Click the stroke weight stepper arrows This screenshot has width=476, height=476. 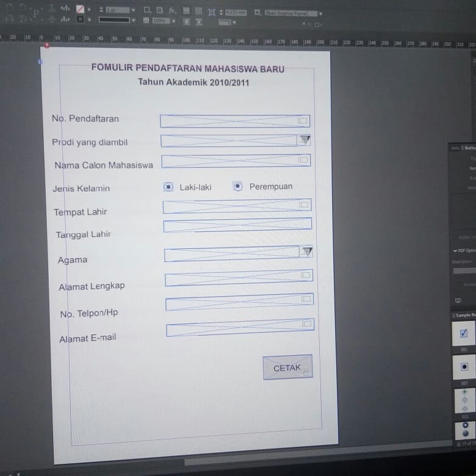[x=101, y=10]
